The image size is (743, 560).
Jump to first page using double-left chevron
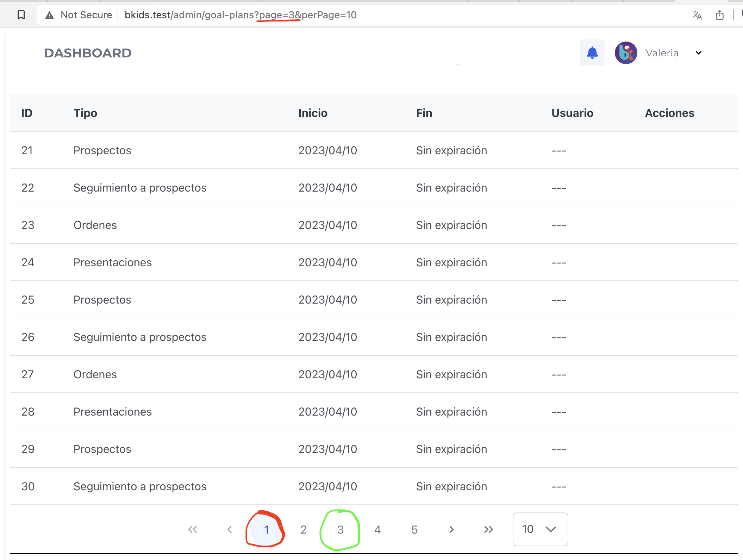[192, 529]
